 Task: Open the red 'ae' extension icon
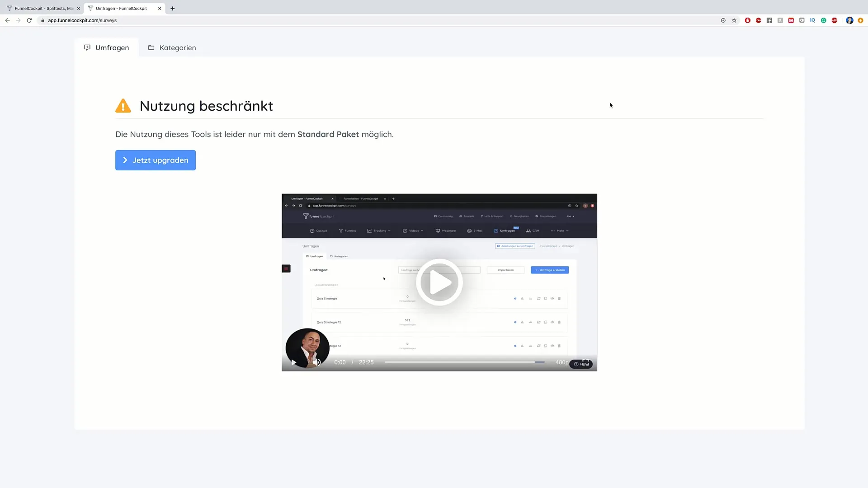(x=791, y=20)
